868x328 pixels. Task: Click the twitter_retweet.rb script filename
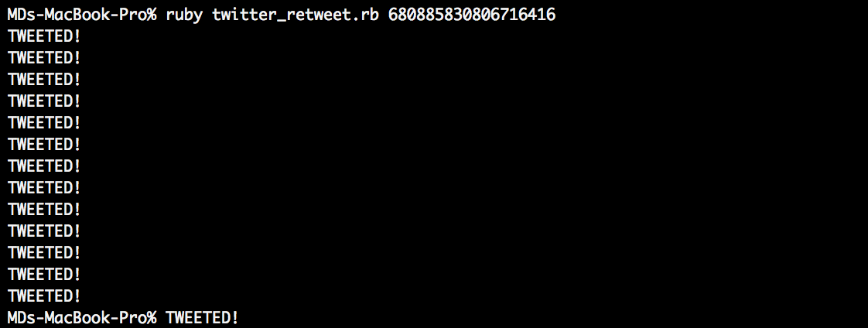pyautogui.click(x=296, y=15)
